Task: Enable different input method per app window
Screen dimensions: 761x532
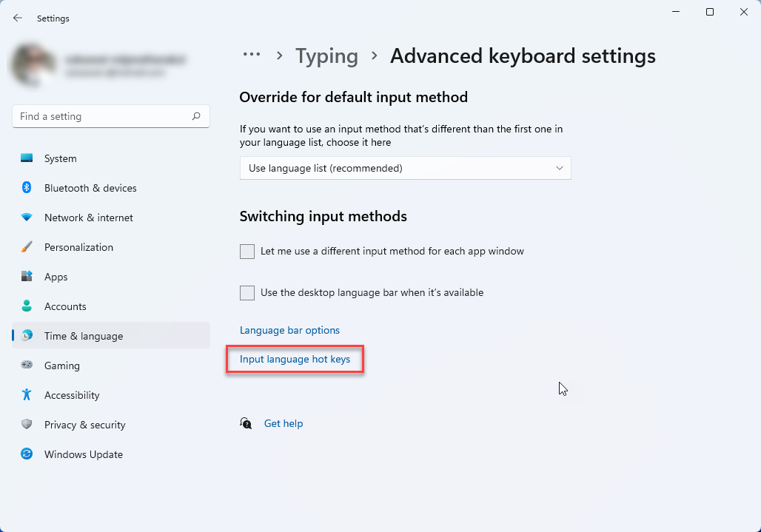Action: pyautogui.click(x=247, y=252)
